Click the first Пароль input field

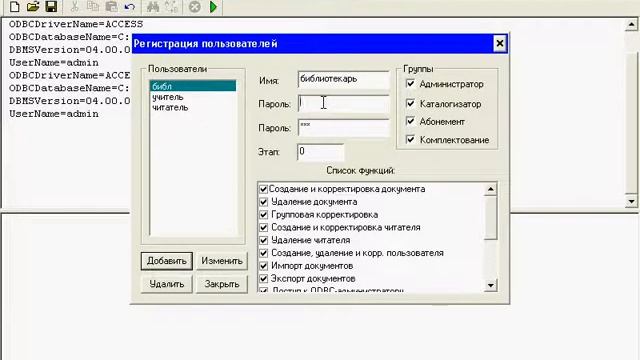click(344, 104)
